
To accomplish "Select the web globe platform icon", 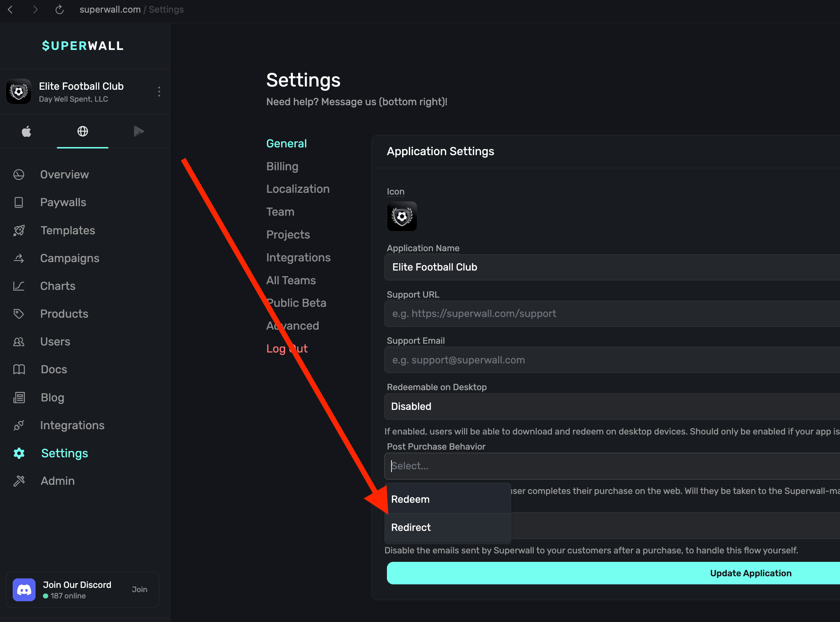I will coord(82,132).
